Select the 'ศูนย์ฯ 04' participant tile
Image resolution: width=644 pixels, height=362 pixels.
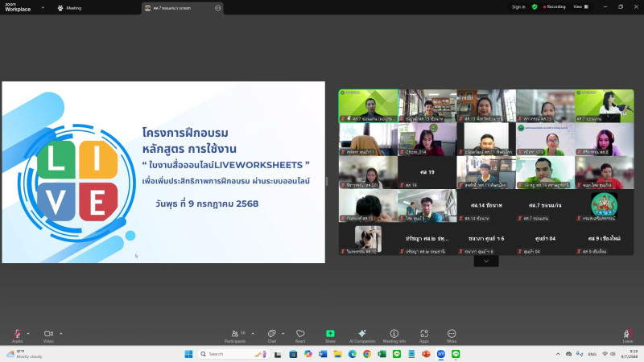click(x=546, y=239)
